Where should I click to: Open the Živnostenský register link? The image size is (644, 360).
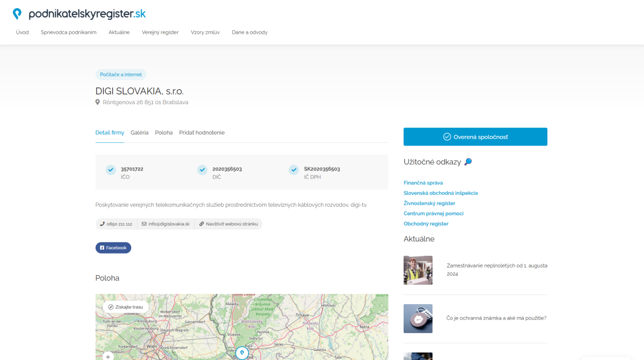point(429,203)
